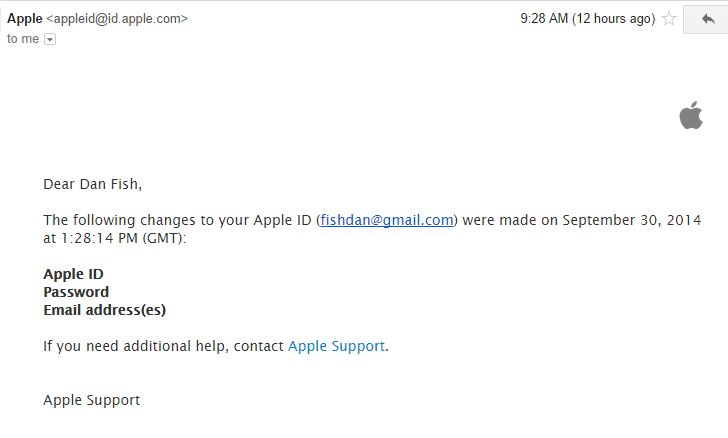Click the 'to me' recipient label

click(23, 39)
